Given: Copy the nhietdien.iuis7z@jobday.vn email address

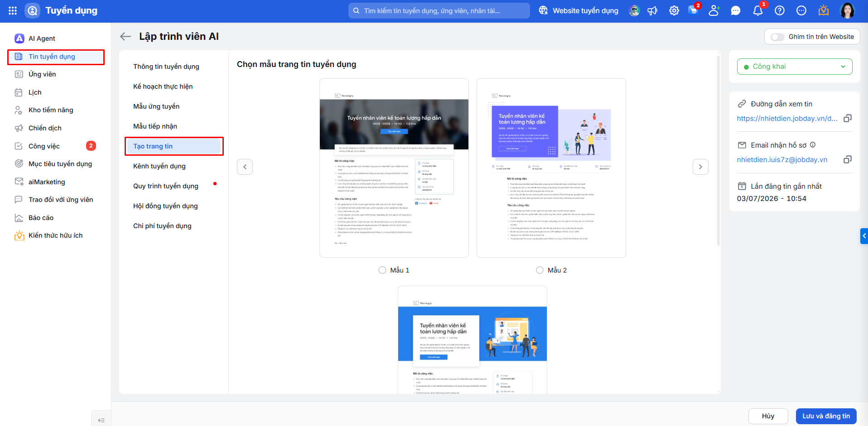Looking at the screenshot, I should (848, 159).
